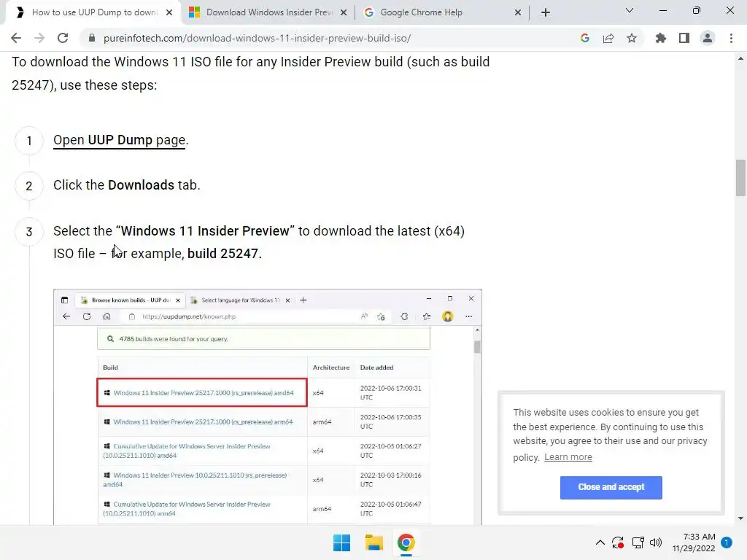The height and width of the screenshot is (560, 747).
Task: Close the Google Chrome Help tab
Action: point(518,13)
